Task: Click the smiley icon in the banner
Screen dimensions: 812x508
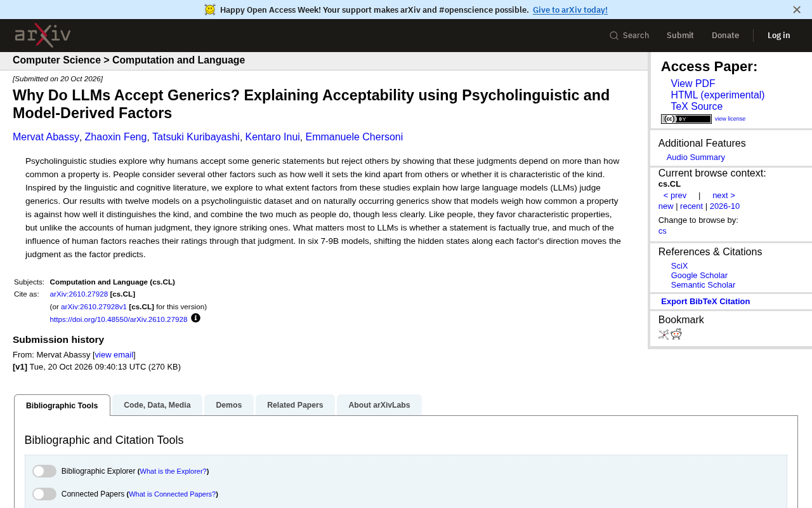Action: coord(210,10)
